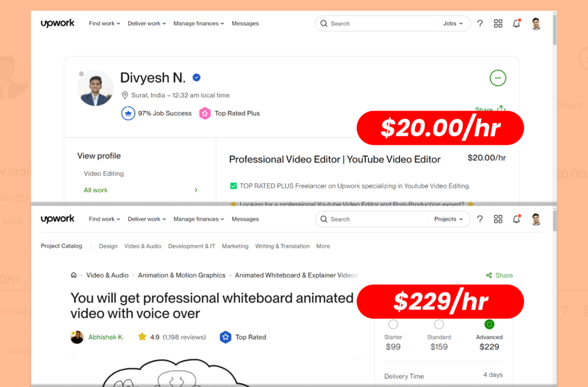Screen dimensions: 588x387
Task: Expand Deliver work menu on the Project Catalog page
Action: click(146, 219)
